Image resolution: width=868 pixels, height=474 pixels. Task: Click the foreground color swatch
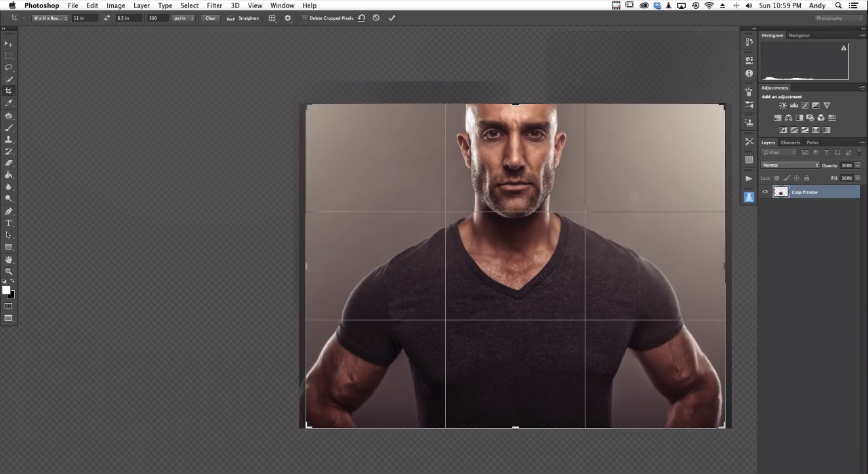tap(6, 290)
